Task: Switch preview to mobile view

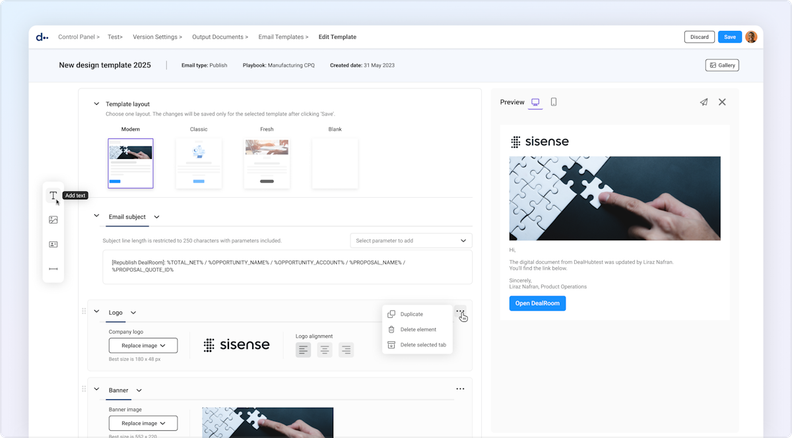Action: pos(554,102)
